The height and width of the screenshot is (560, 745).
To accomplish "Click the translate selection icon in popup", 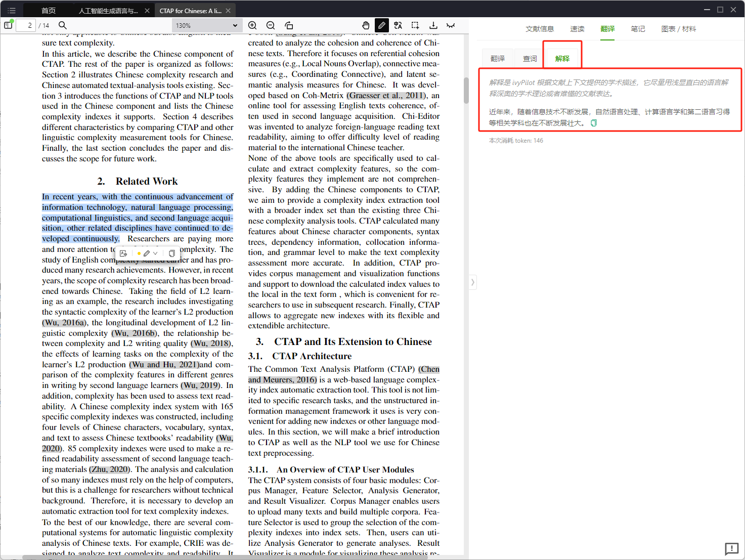I will click(123, 253).
